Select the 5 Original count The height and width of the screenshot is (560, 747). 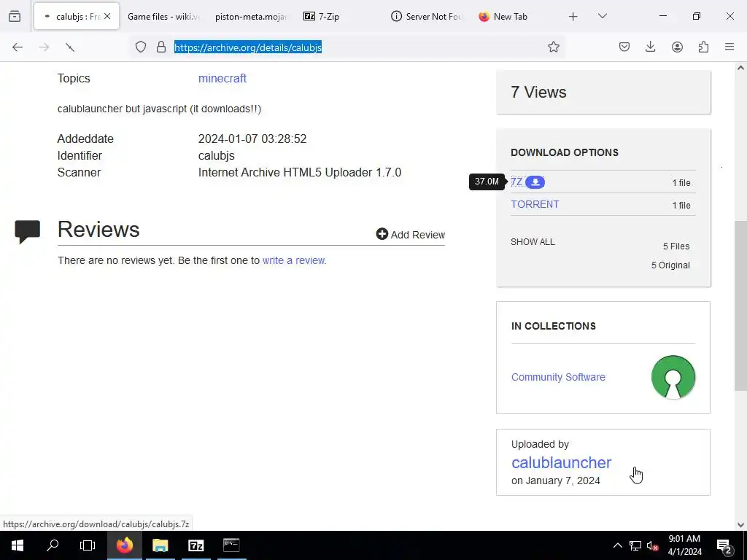(670, 265)
